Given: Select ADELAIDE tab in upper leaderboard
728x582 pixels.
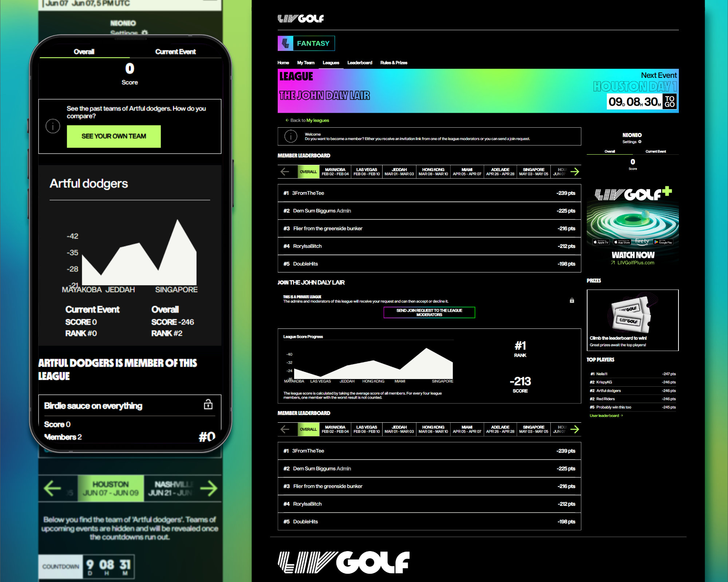Looking at the screenshot, I should [500, 172].
